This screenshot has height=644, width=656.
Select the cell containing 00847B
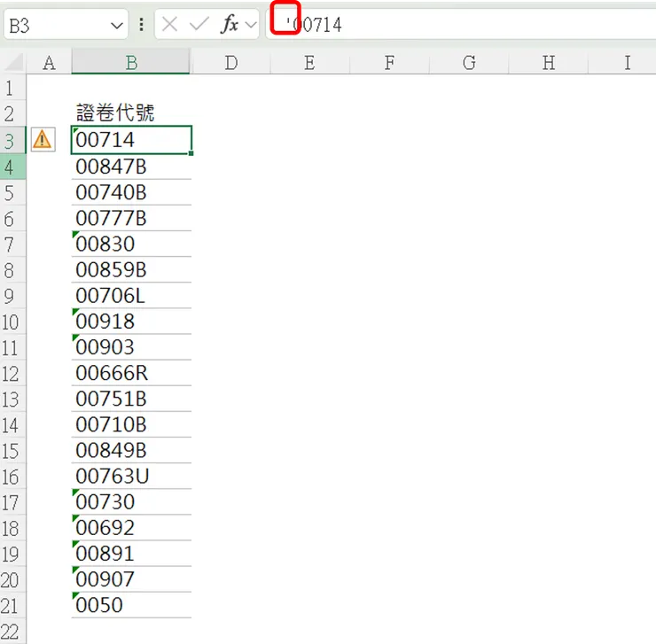click(x=131, y=167)
